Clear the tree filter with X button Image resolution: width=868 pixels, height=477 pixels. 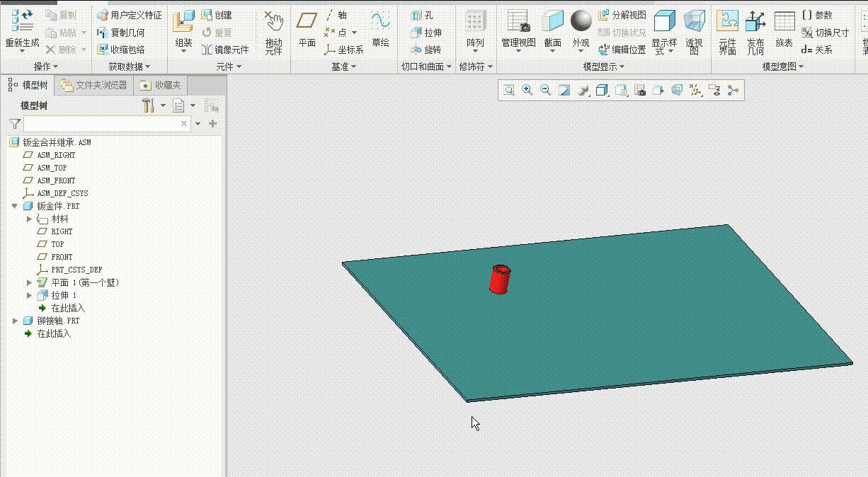coord(185,123)
